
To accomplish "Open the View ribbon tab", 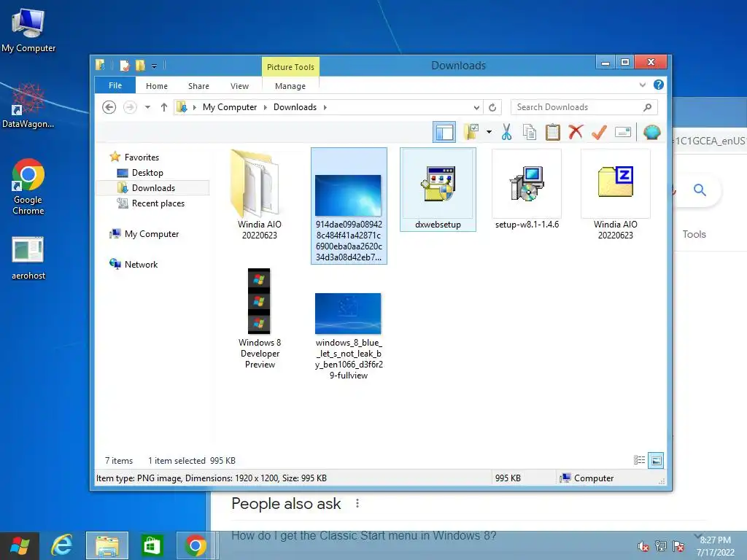I will click(239, 86).
